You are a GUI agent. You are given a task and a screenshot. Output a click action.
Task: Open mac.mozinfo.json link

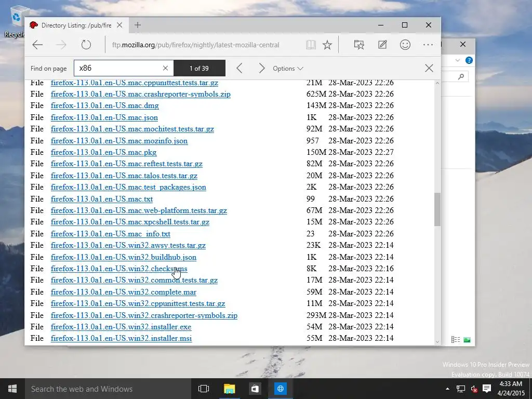[x=119, y=141]
